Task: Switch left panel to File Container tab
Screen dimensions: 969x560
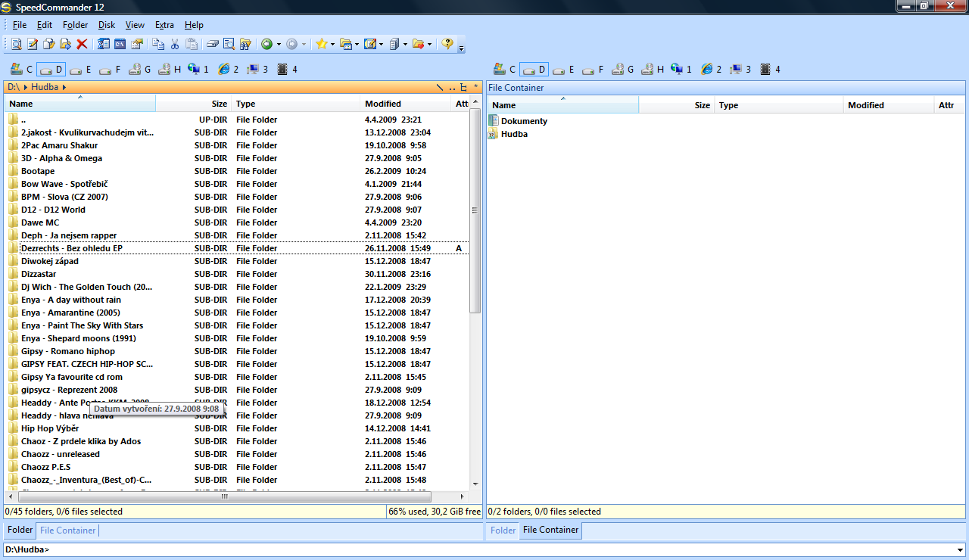Action: click(68, 530)
